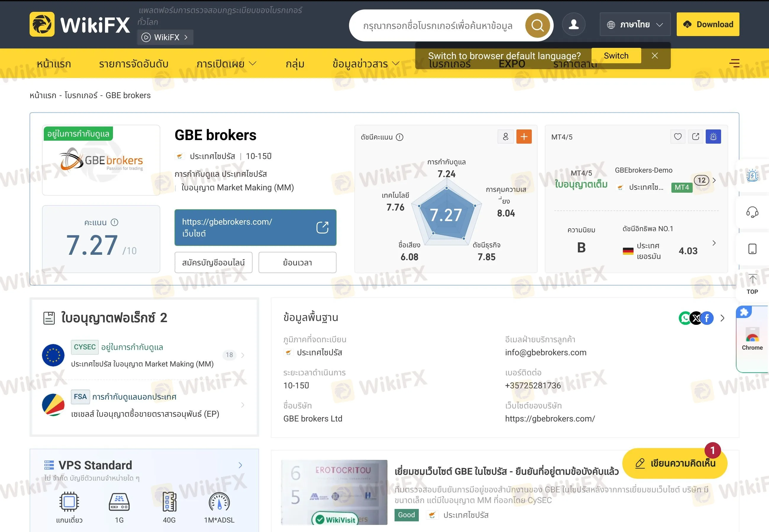Click the hamburger menu icon
The height and width of the screenshot is (532, 769).
tap(734, 63)
